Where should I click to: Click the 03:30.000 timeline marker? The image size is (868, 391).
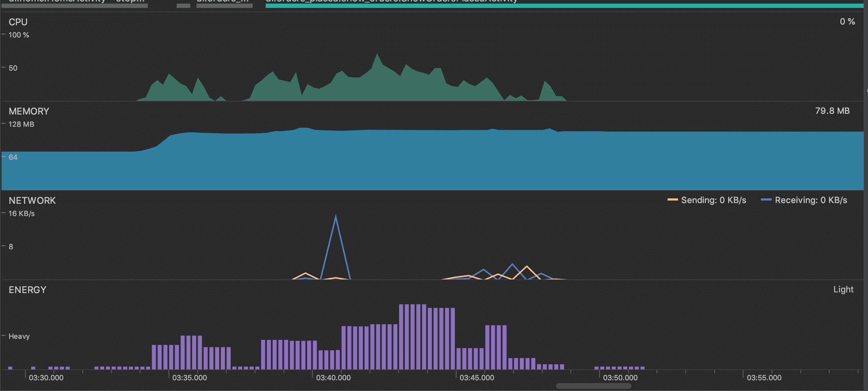coord(46,378)
